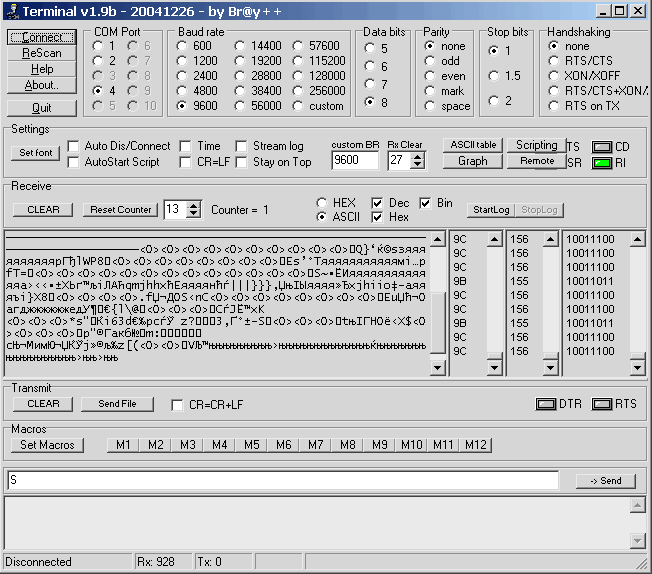
Task: Set data bits to 7
Action: coord(370,84)
